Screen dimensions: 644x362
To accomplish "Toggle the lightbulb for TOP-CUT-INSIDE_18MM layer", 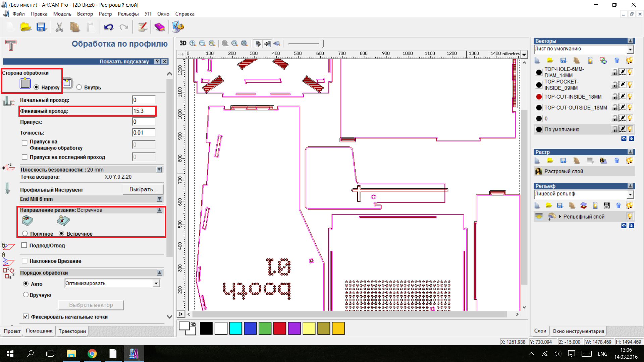I will click(x=630, y=97).
